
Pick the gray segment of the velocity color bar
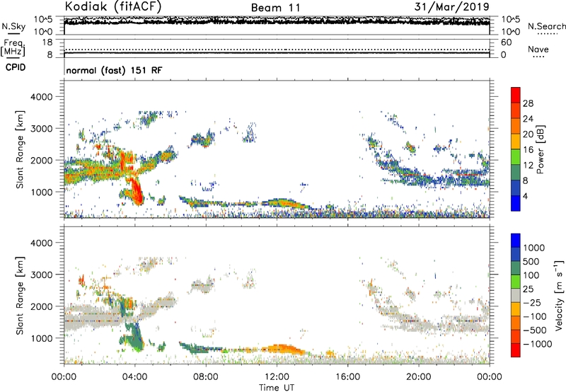[516, 295]
